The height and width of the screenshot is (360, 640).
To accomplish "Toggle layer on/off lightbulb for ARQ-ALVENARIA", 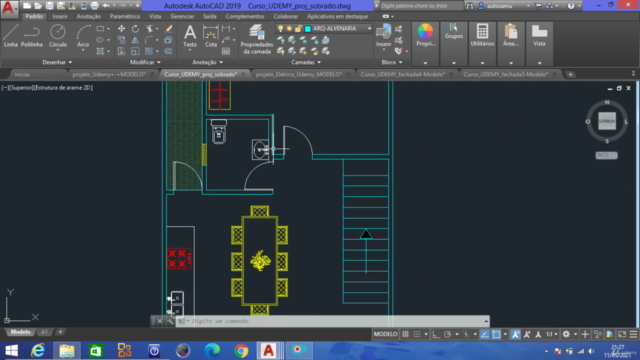I will 280,29.
